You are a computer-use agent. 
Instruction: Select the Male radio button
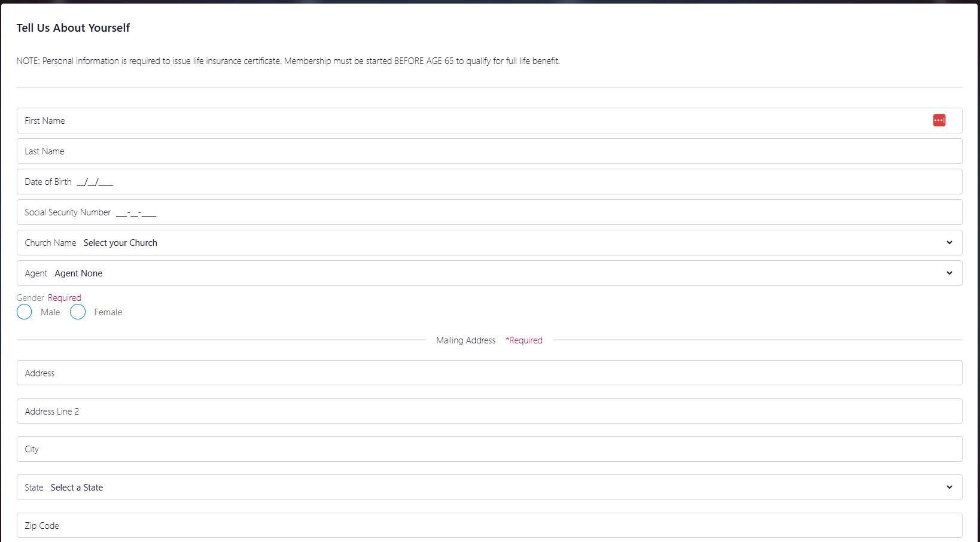point(25,312)
